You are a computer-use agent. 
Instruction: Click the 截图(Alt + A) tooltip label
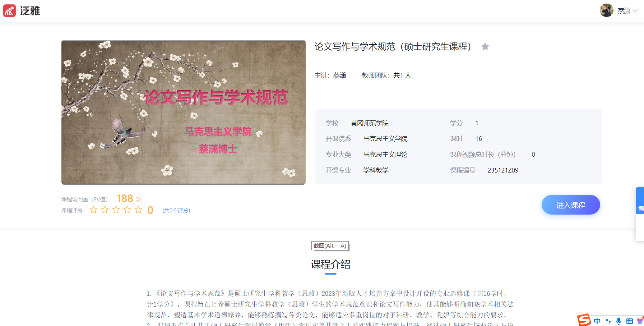(x=330, y=246)
